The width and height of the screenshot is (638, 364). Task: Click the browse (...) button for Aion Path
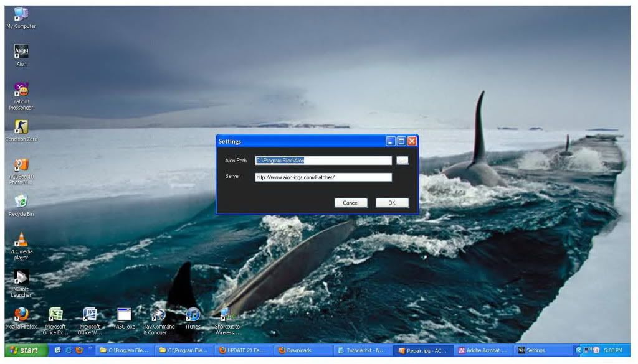click(402, 161)
